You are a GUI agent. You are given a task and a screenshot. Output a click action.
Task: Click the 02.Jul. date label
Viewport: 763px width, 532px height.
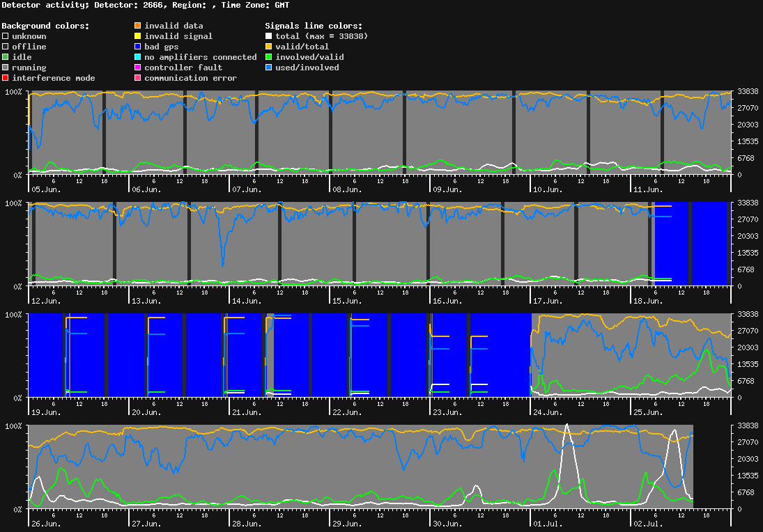(648, 524)
